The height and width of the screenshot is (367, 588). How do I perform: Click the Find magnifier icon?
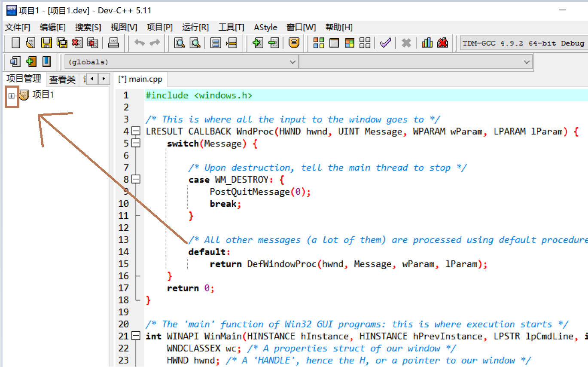(180, 43)
